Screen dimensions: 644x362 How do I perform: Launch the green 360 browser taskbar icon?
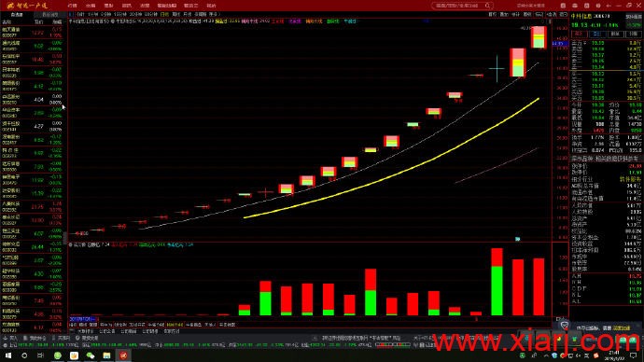[58, 355]
